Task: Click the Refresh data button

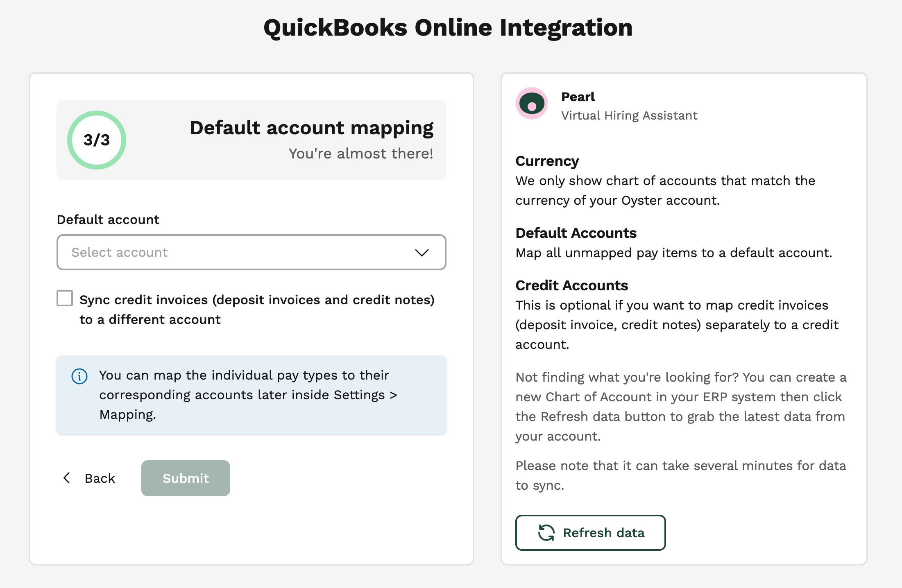Action: 590,532
